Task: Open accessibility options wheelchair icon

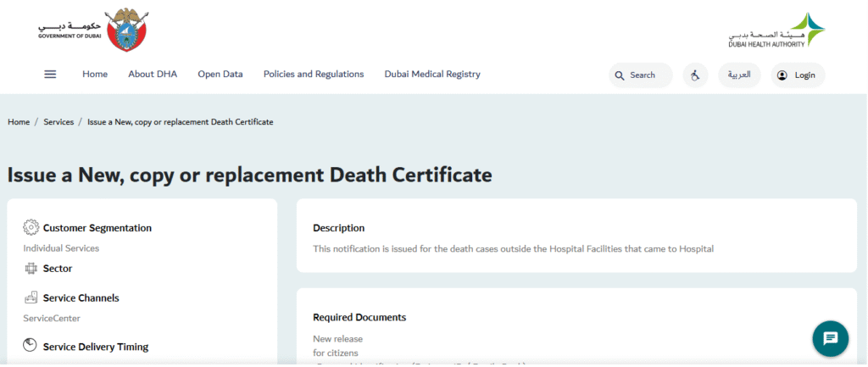Action: [695, 75]
